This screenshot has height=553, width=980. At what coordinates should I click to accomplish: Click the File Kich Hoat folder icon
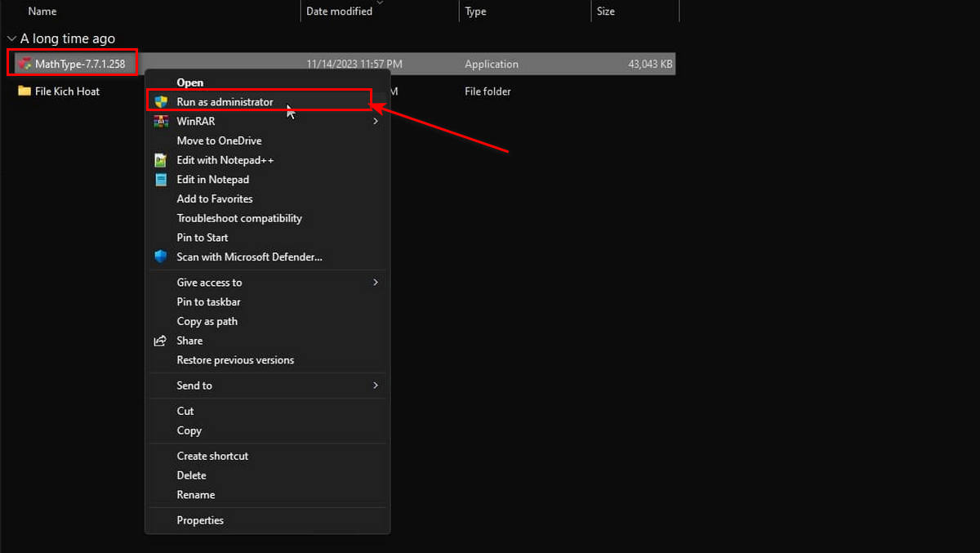(x=24, y=91)
